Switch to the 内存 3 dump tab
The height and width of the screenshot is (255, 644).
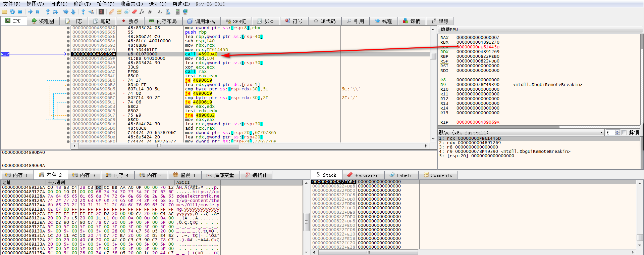point(85,175)
